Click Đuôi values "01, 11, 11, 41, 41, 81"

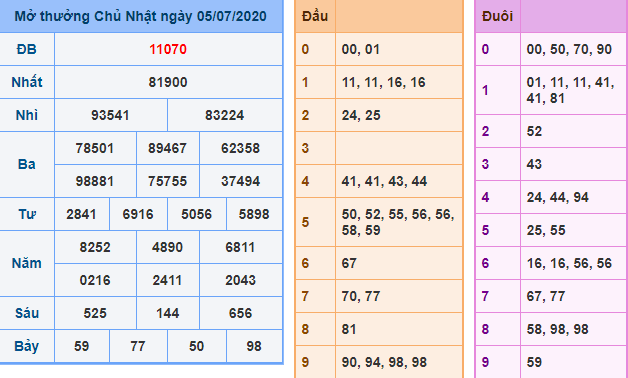pyautogui.click(x=570, y=90)
